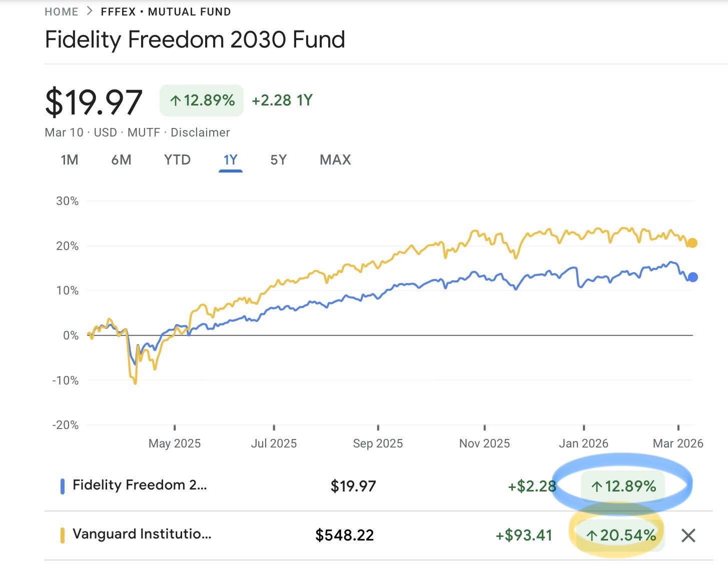This screenshot has height=569, width=728.
Task: Open the Disclaimer link
Action: (199, 132)
